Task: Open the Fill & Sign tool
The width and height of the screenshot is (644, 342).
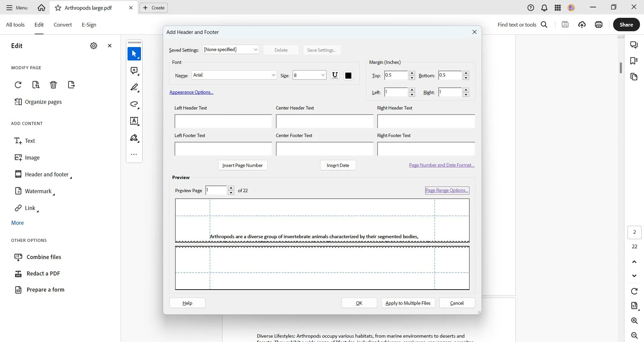Action: click(x=134, y=138)
